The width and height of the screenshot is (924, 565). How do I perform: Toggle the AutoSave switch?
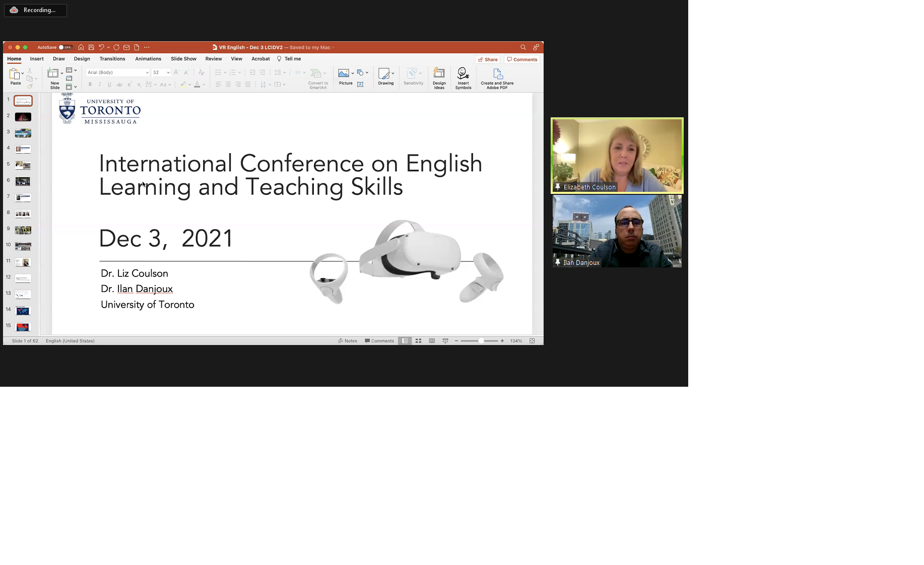tap(64, 47)
